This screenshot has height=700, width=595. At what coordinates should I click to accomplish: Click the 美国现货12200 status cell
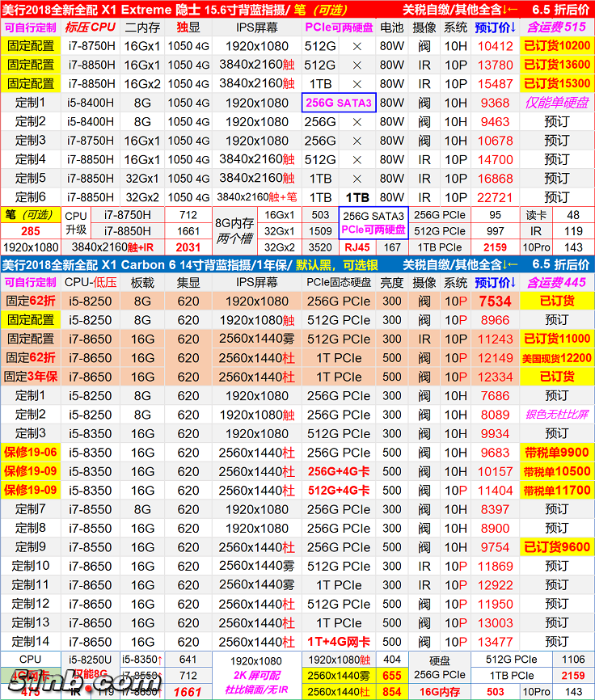pos(556,358)
